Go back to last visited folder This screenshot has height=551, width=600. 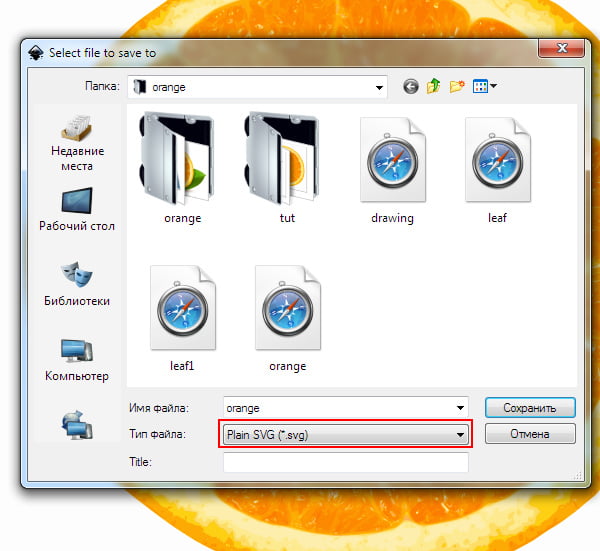[411, 86]
